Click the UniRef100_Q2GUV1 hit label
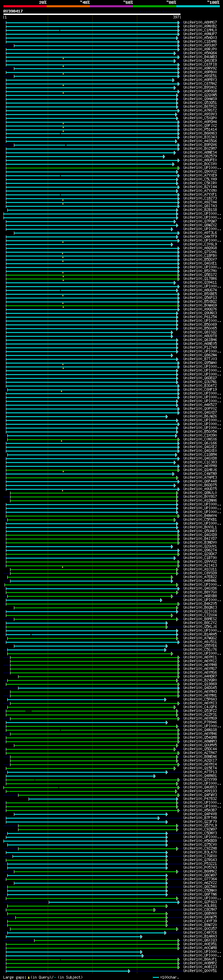Viewport: 223px width, 980px height. [200, 546]
